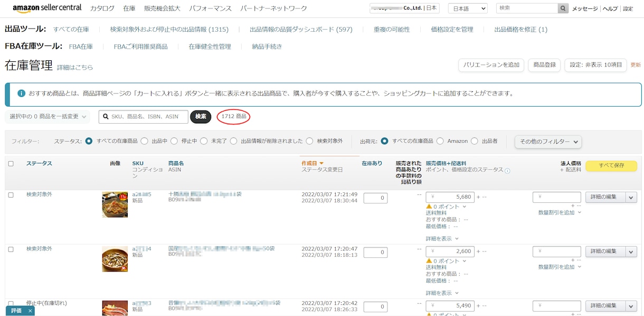Open the 在庫 menu
Viewport: 644px width, 316px height.
(x=129, y=8)
